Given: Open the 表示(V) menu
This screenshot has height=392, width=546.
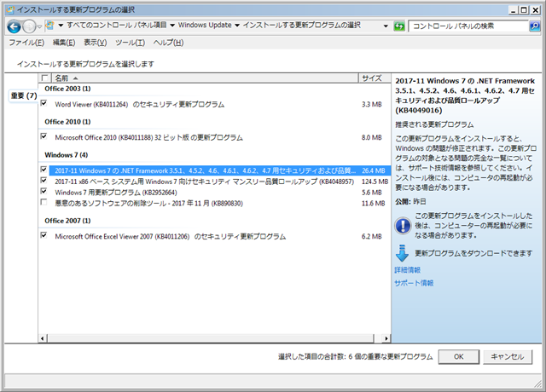Looking at the screenshot, I should 95,43.
